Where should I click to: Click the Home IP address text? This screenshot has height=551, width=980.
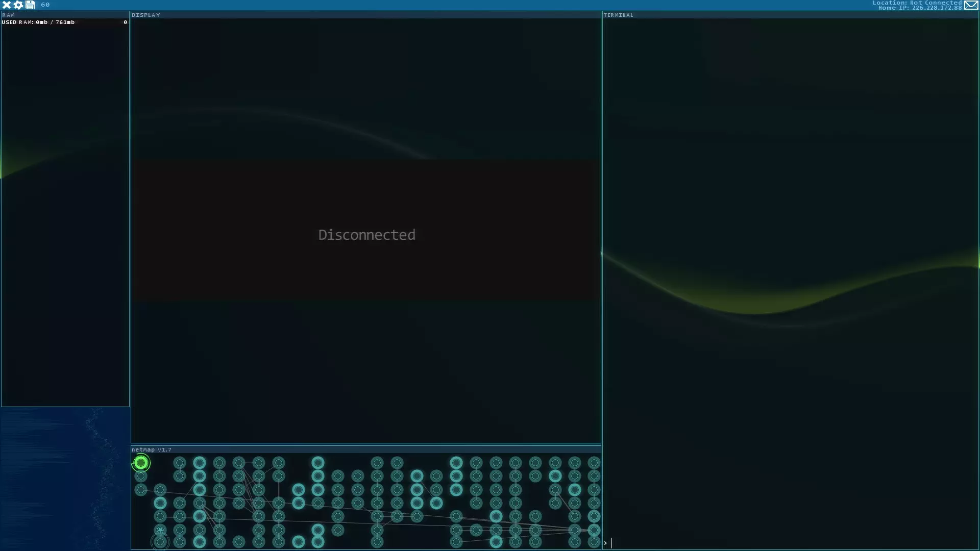(x=920, y=8)
